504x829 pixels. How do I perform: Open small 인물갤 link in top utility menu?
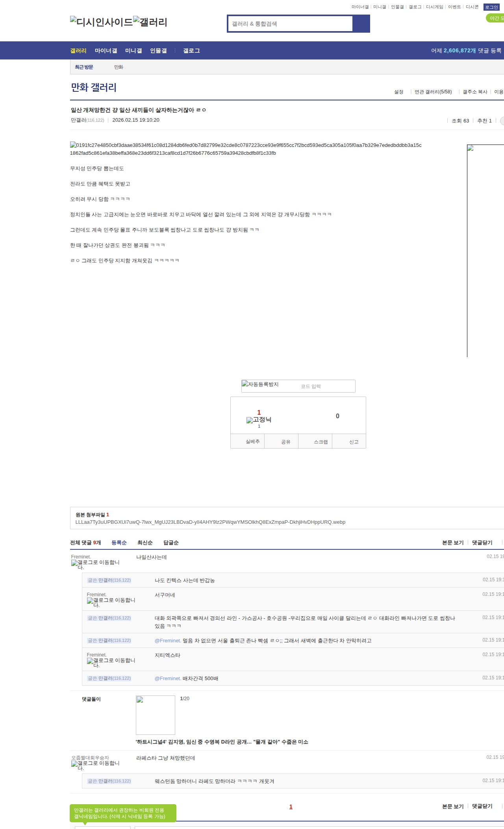click(397, 7)
